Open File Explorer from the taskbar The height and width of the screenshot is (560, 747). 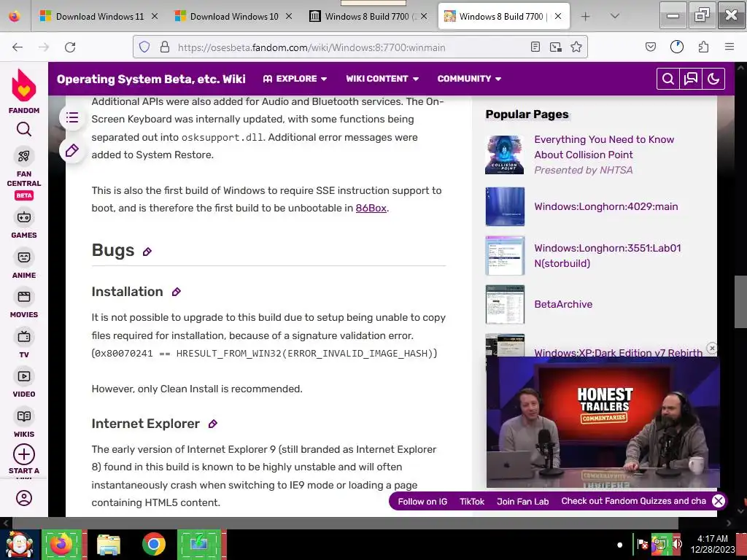[109, 544]
